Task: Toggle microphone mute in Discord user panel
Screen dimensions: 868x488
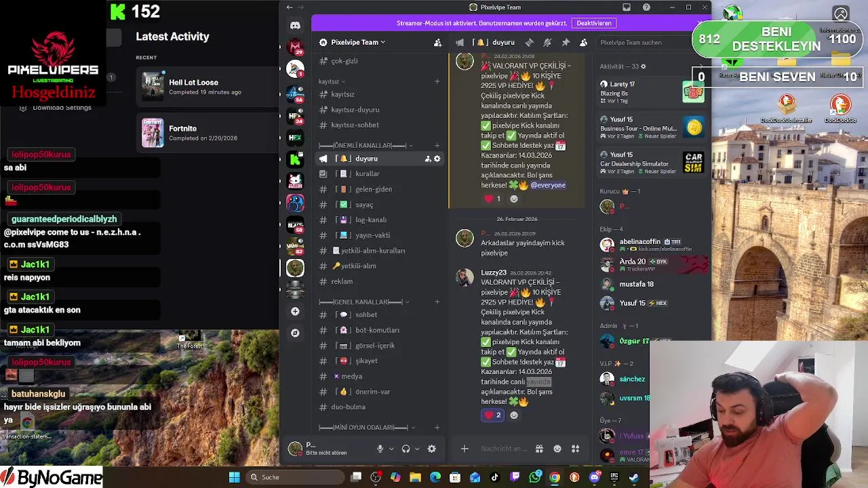Action: pyautogui.click(x=380, y=449)
